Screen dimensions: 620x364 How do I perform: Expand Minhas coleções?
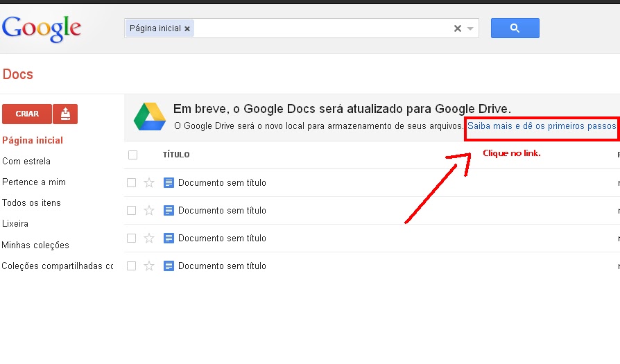[35, 245]
